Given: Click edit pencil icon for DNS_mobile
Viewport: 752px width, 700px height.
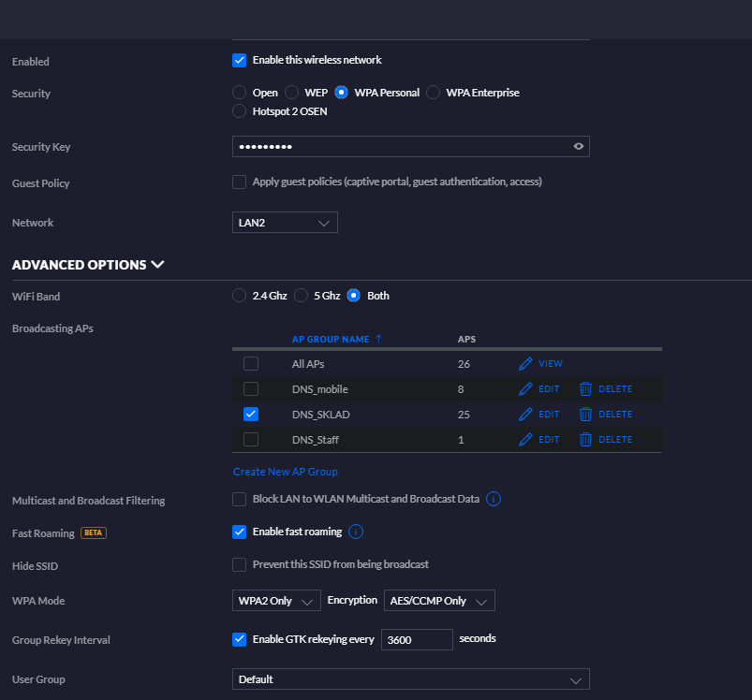Looking at the screenshot, I should pyautogui.click(x=525, y=389).
